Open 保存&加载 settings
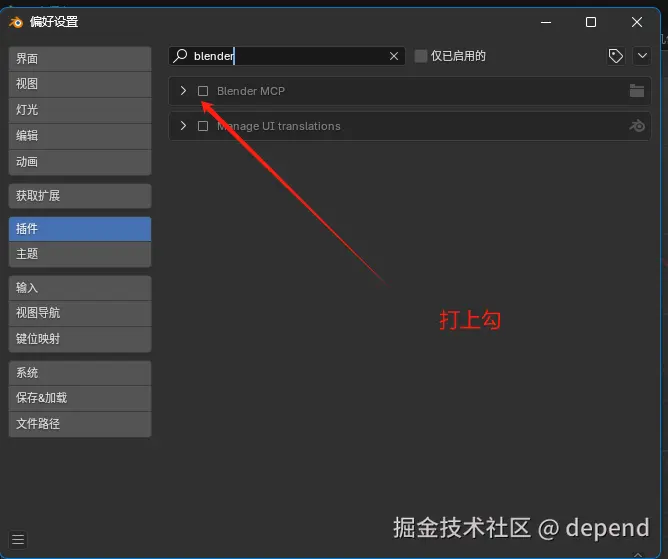This screenshot has height=559, width=668. (x=80, y=398)
